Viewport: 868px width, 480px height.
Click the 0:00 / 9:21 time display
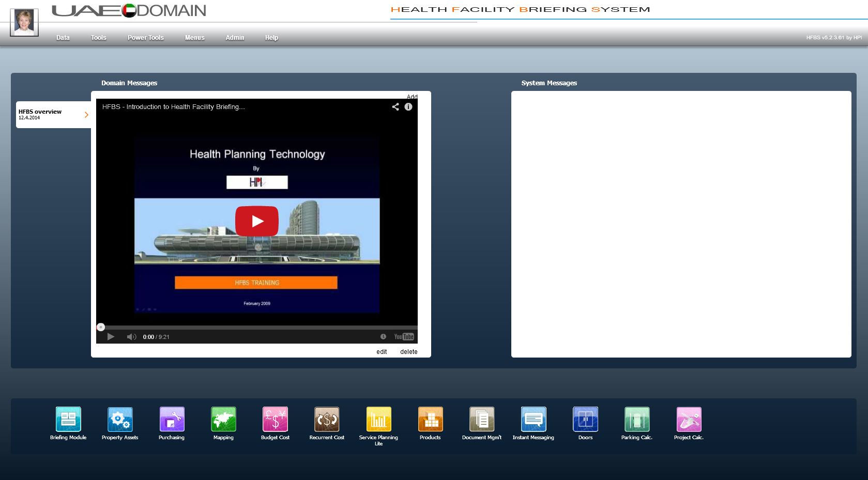pos(156,337)
